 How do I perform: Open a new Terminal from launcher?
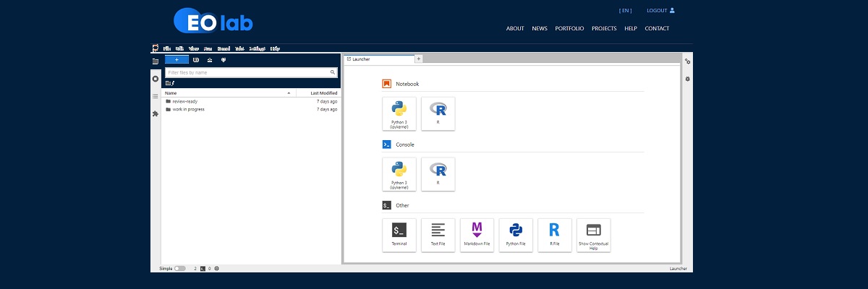(399, 235)
